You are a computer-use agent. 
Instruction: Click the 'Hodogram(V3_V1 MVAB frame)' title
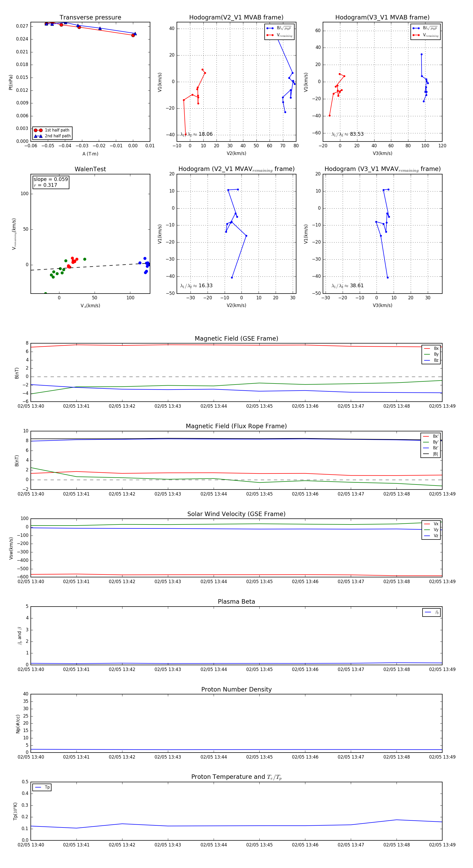click(382, 18)
